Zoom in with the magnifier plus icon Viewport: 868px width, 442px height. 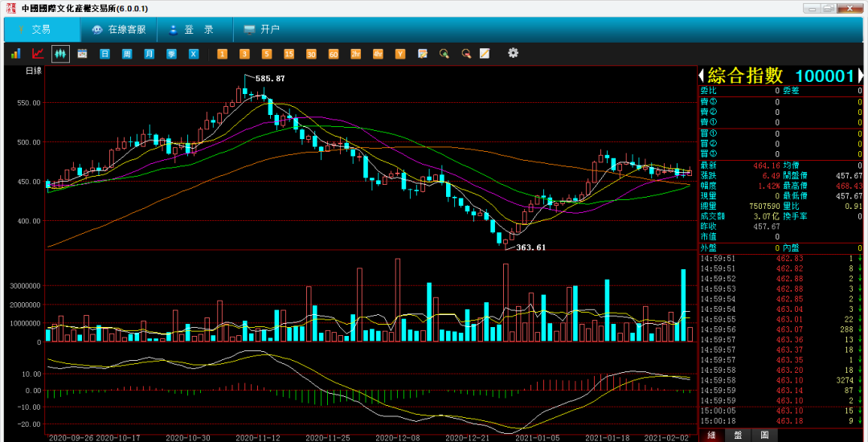pos(444,54)
